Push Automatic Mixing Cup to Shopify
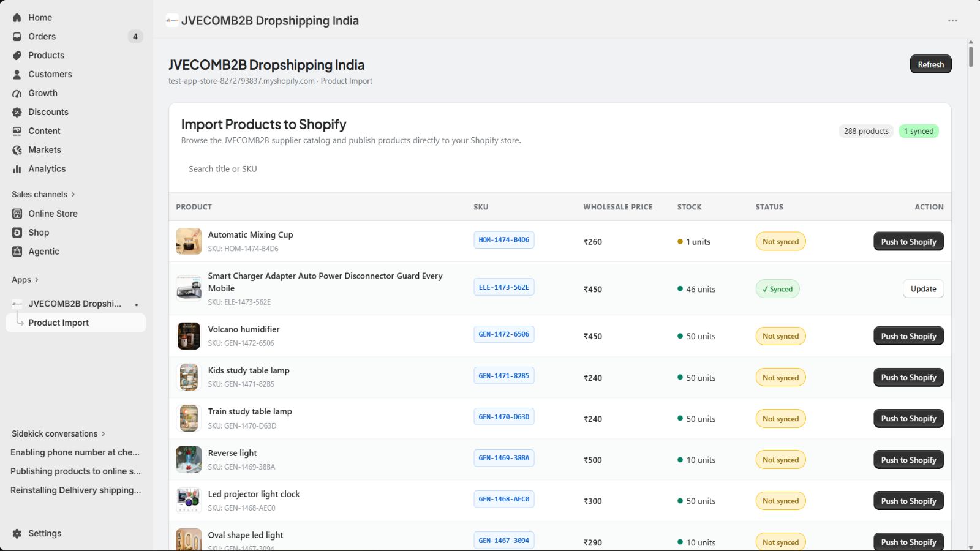Screen dimensions: 980x551 908,242
